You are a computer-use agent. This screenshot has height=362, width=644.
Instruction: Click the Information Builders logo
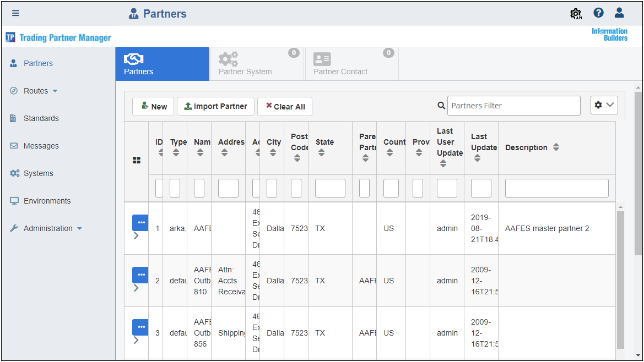tap(609, 35)
